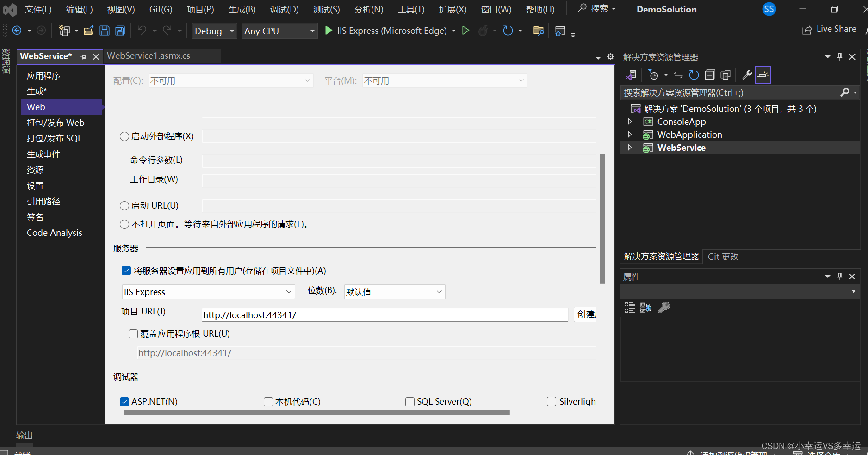This screenshot has width=868, height=455.
Task: Click the Live Share button text
Action: click(x=837, y=29)
